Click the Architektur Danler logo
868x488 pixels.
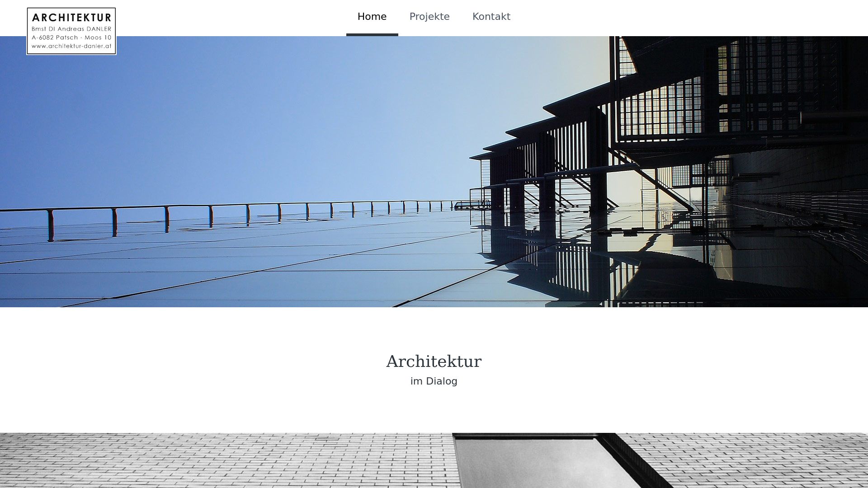click(71, 31)
